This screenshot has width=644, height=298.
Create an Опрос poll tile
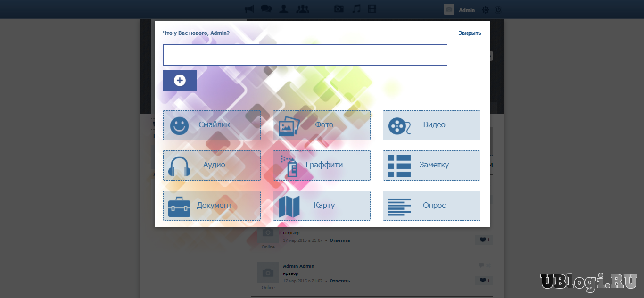point(431,206)
